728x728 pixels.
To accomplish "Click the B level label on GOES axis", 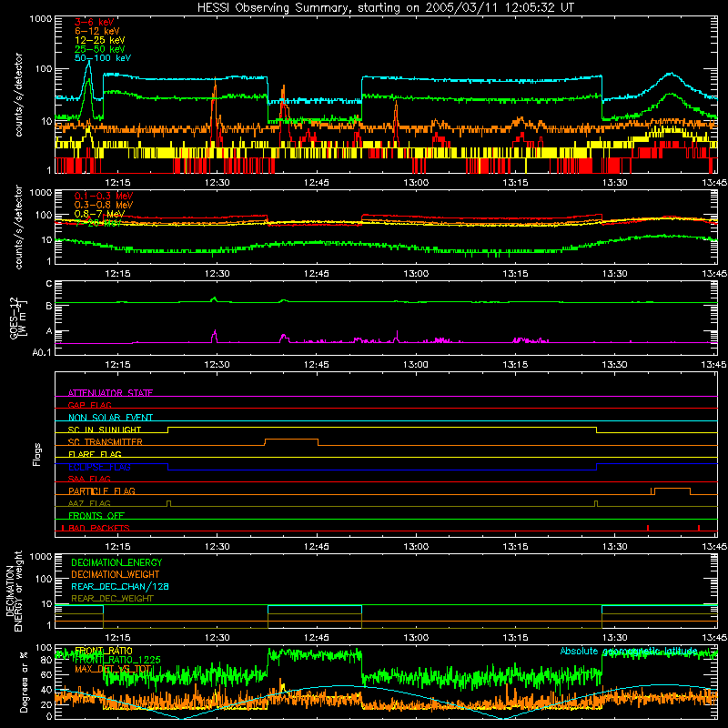I will tap(49, 306).
